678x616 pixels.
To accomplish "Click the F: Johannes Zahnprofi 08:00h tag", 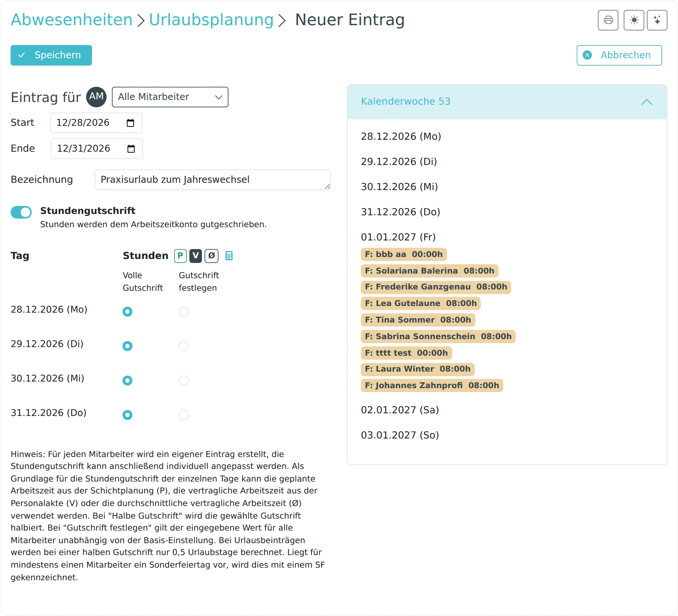I will pos(432,385).
